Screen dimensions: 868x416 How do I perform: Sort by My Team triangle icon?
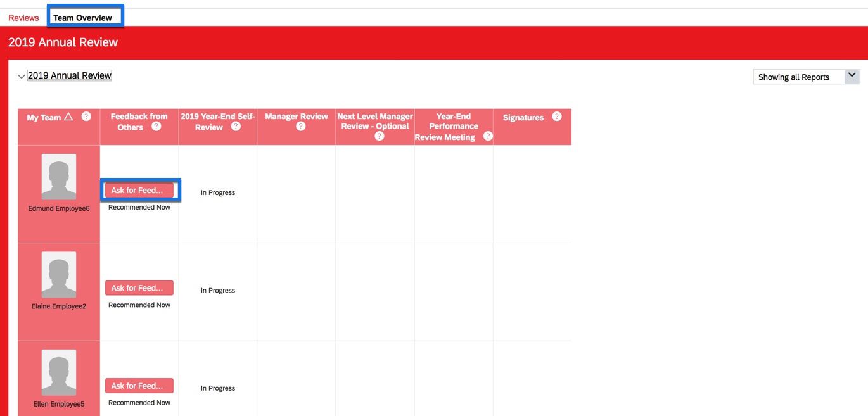click(68, 117)
